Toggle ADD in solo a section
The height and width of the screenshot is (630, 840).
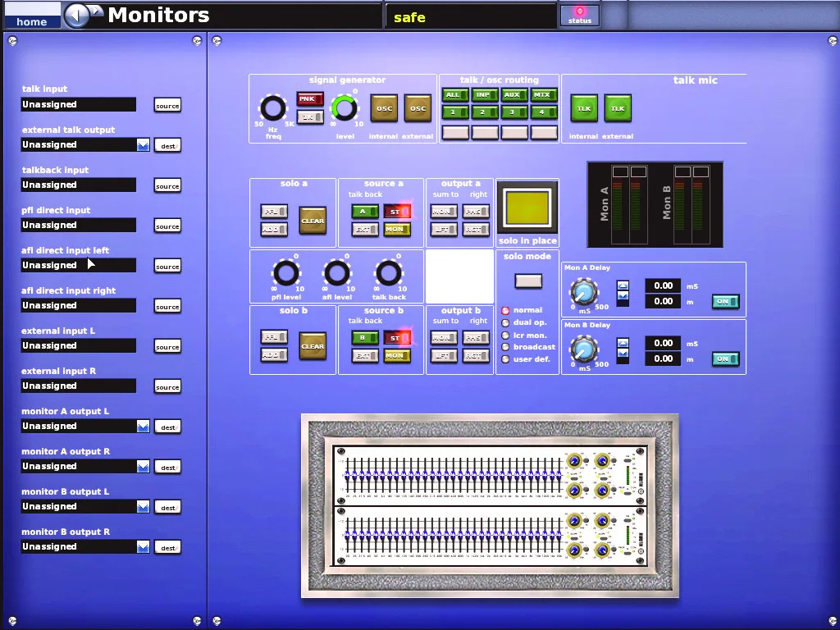(x=274, y=230)
